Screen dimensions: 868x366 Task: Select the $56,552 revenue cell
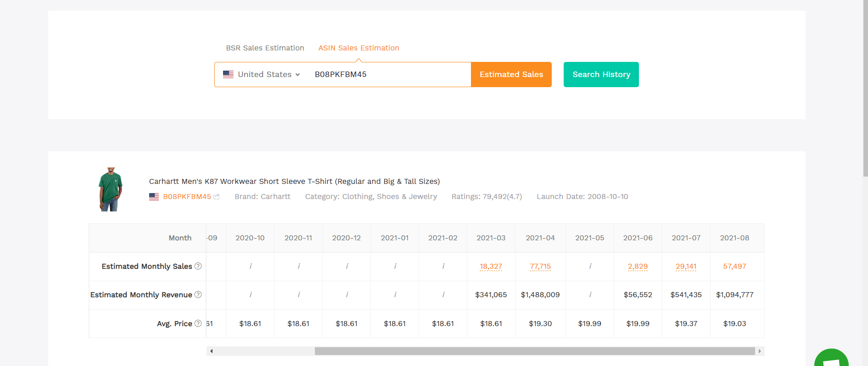(x=638, y=294)
